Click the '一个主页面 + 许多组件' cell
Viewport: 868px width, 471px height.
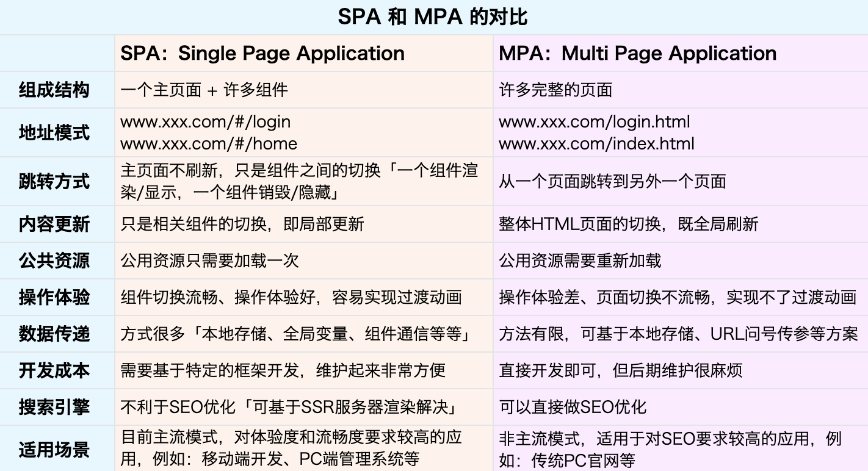pyautogui.click(x=204, y=90)
